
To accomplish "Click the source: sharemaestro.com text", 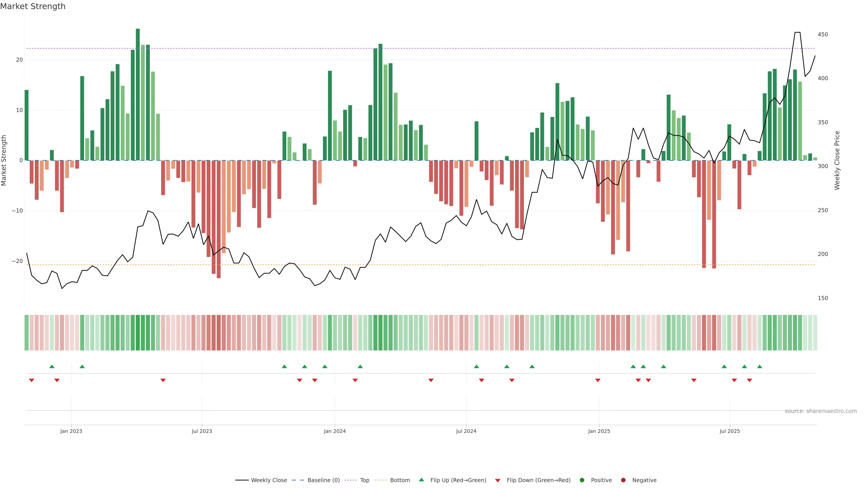I will (821, 411).
